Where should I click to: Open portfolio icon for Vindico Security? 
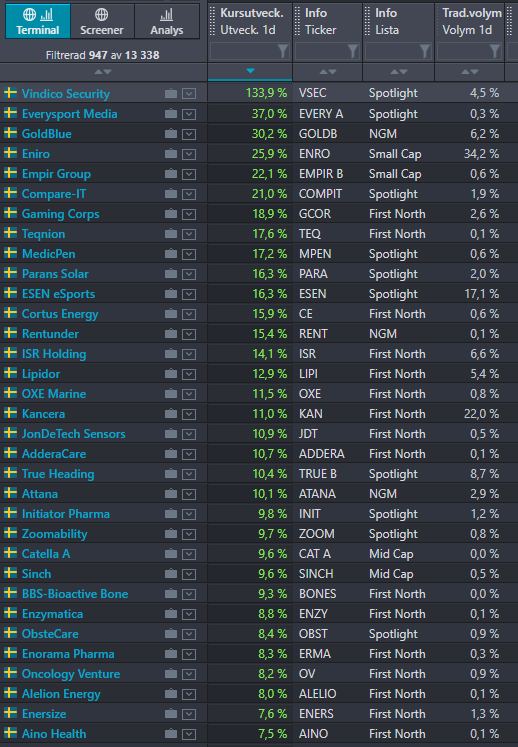[x=171, y=94]
